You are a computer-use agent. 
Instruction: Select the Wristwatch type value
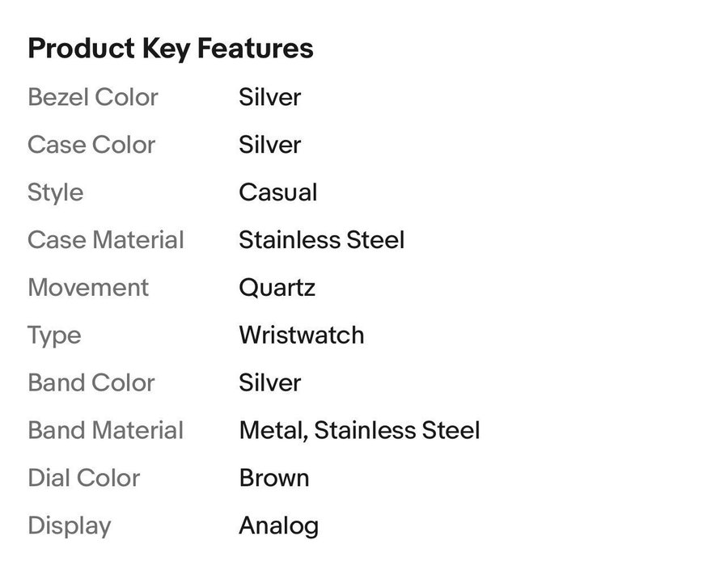click(301, 336)
